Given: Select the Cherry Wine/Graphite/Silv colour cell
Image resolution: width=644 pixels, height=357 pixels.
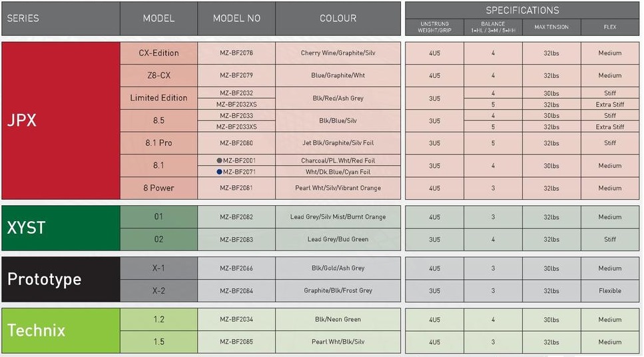Looking at the screenshot, I should [x=338, y=53].
